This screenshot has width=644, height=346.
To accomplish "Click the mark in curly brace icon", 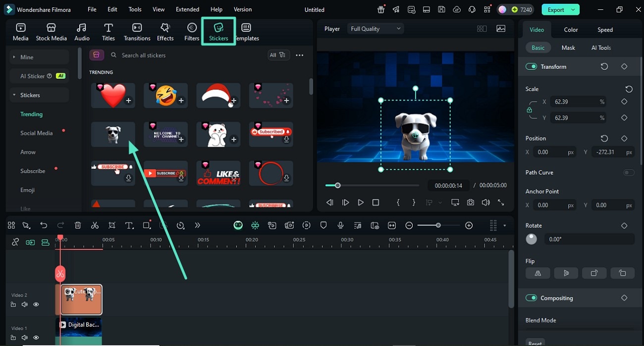I will (x=398, y=202).
